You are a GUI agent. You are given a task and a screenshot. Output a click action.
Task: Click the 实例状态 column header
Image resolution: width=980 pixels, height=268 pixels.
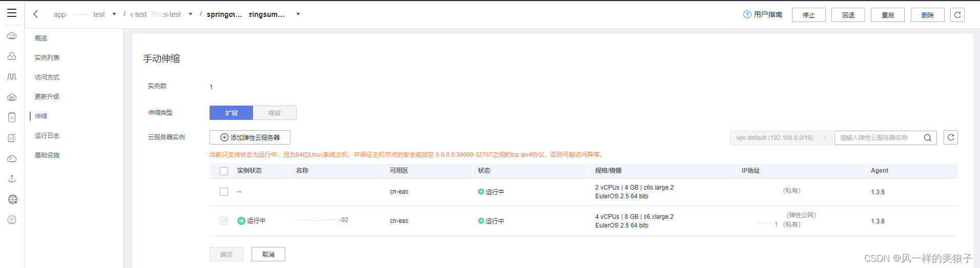(249, 171)
